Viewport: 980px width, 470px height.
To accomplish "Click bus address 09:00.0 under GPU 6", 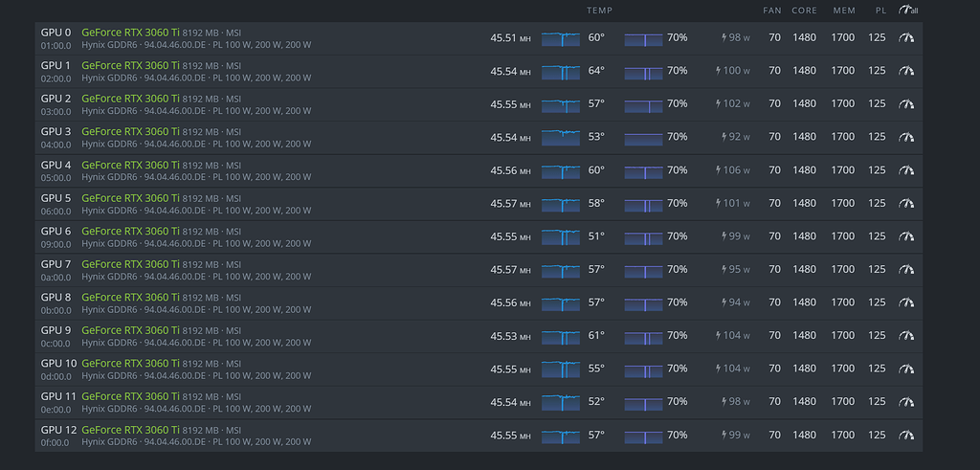I will (56, 244).
